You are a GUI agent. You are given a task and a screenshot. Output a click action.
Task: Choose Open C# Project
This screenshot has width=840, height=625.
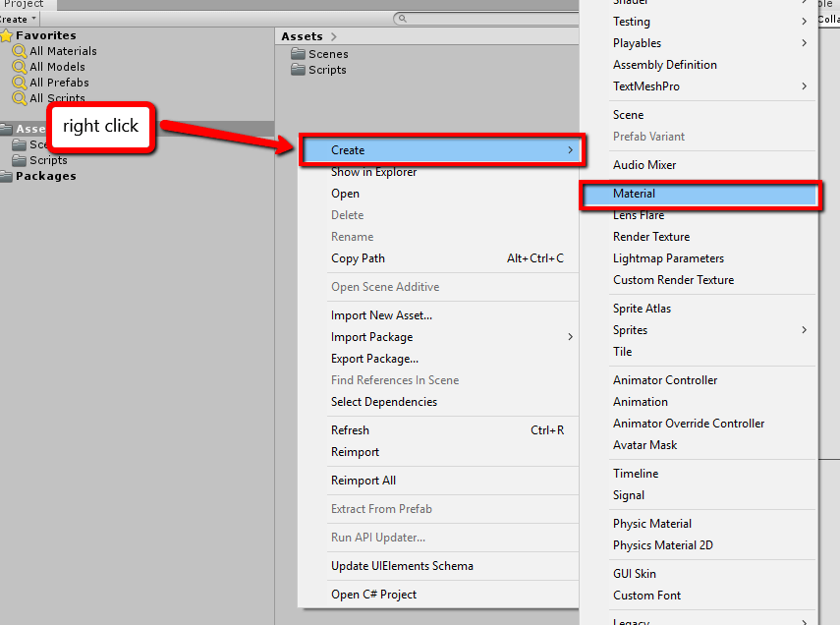click(373, 595)
